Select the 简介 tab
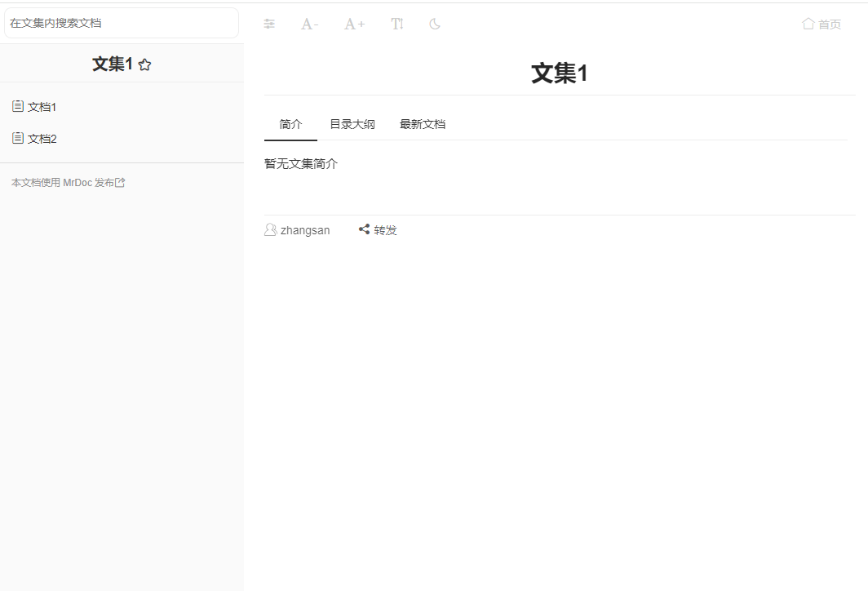868x591 pixels. 290,124
